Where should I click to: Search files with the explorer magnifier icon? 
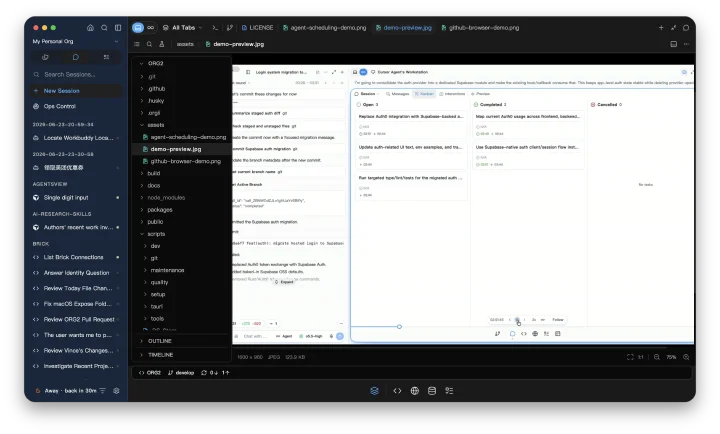[149, 44]
